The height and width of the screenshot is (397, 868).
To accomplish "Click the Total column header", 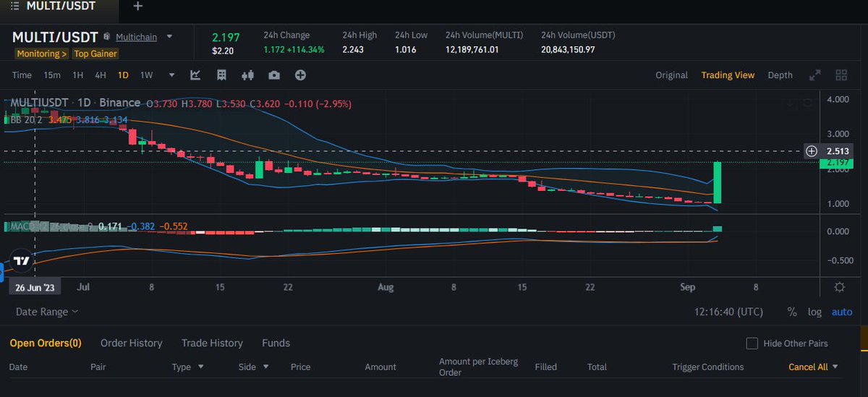I will [x=597, y=367].
